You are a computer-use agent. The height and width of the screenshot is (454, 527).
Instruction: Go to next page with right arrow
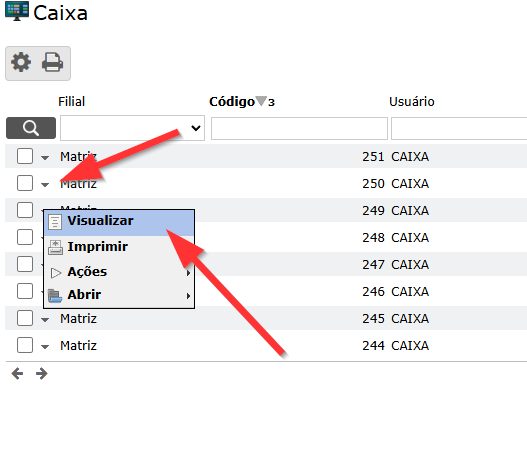point(42,373)
